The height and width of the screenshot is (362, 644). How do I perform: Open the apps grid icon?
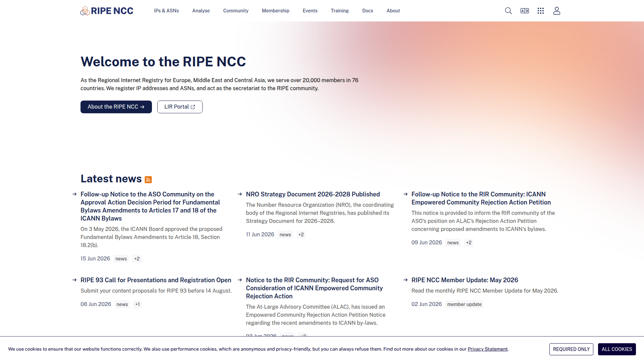pyautogui.click(x=541, y=11)
